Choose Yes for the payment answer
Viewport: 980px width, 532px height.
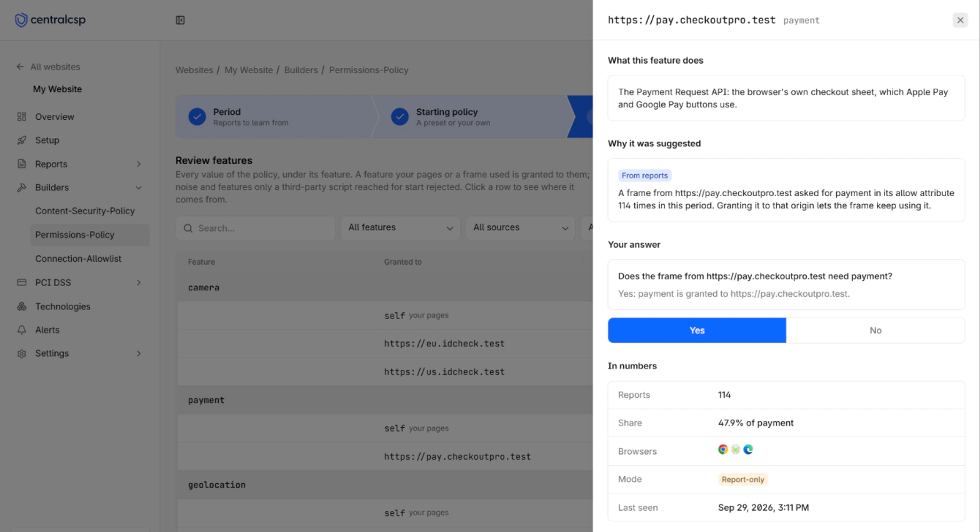pos(697,330)
